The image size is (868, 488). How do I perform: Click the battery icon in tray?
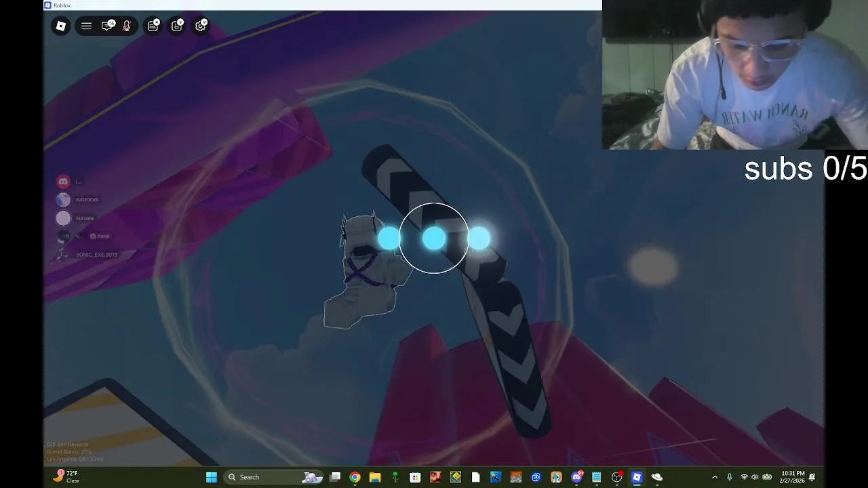click(767, 477)
